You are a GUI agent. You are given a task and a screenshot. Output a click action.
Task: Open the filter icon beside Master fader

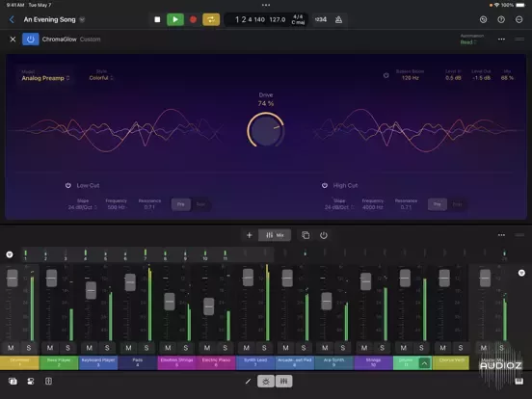point(521,273)
